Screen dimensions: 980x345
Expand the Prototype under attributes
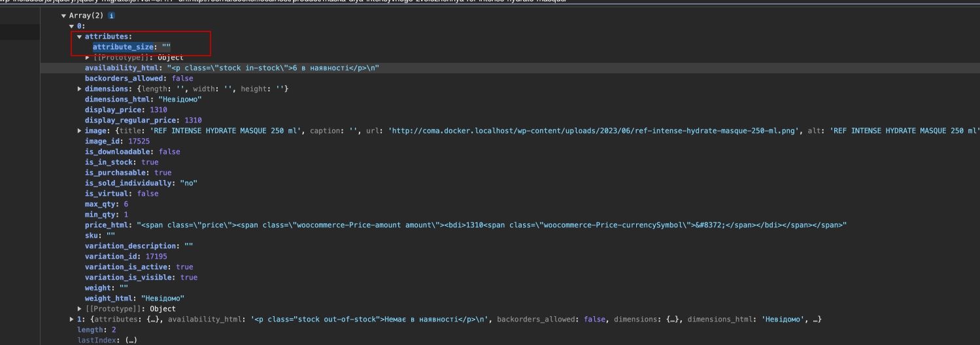[x=88, y=58]
